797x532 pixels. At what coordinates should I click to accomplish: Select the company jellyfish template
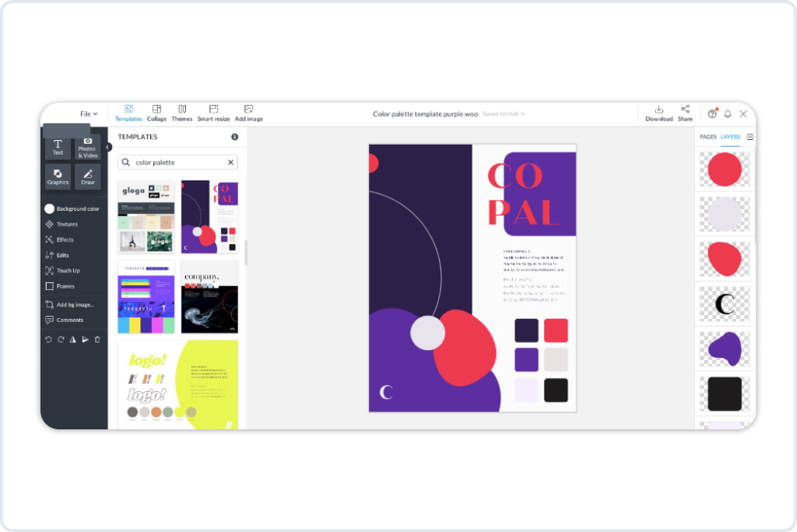coord(209,297)
